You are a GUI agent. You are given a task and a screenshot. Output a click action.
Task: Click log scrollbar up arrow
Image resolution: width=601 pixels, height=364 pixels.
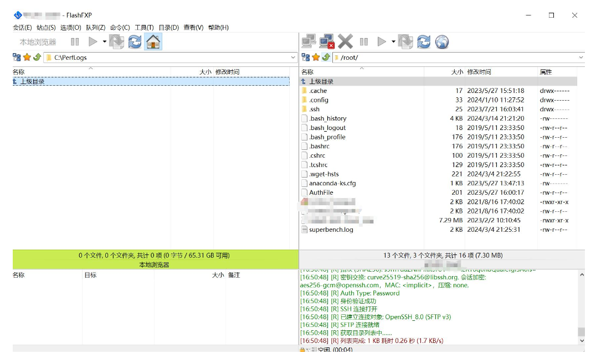582,274
